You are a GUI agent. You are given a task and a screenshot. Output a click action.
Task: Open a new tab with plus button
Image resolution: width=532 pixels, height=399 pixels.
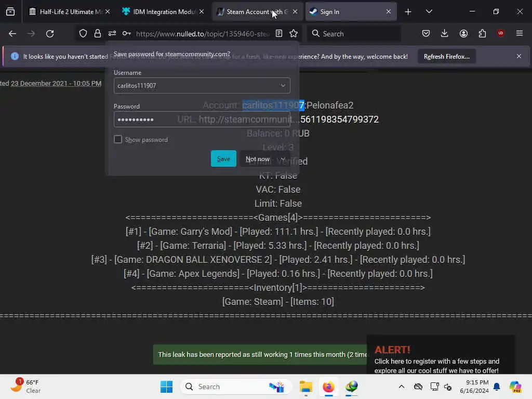coord(408,12)
